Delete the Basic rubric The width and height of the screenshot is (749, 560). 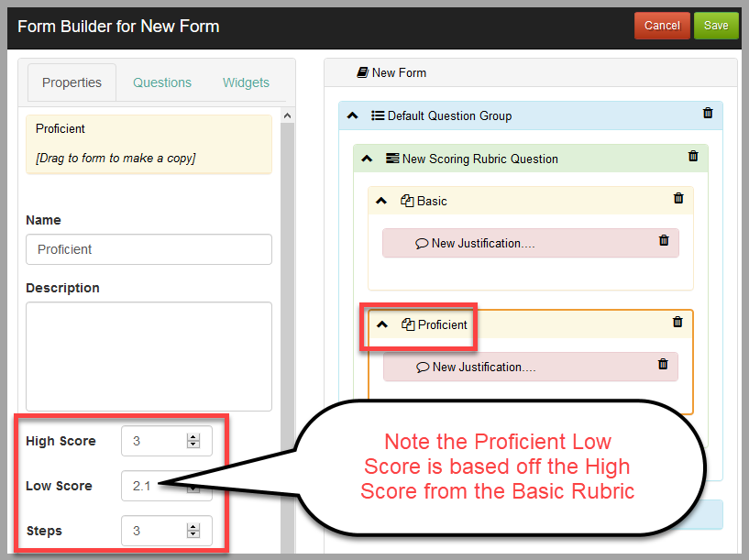click(x=677, y=198)
